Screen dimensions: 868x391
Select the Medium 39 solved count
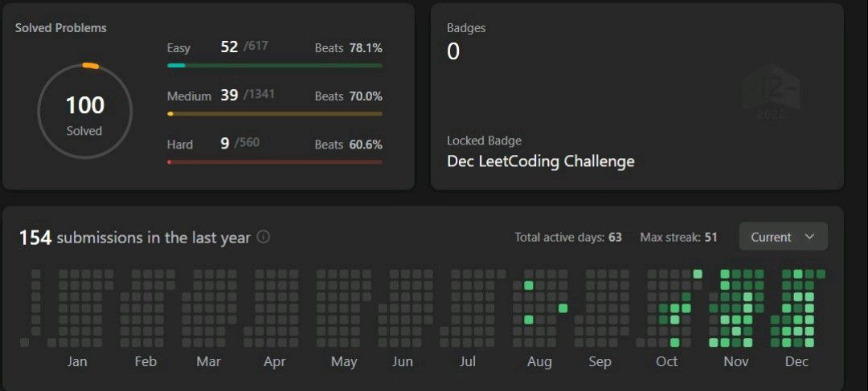[229, 95]
